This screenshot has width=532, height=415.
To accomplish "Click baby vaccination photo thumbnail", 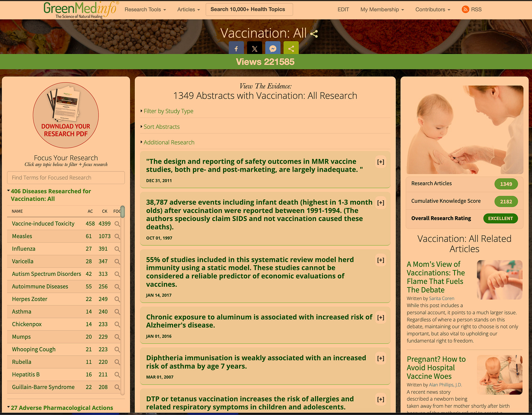I will coord(465,130).
